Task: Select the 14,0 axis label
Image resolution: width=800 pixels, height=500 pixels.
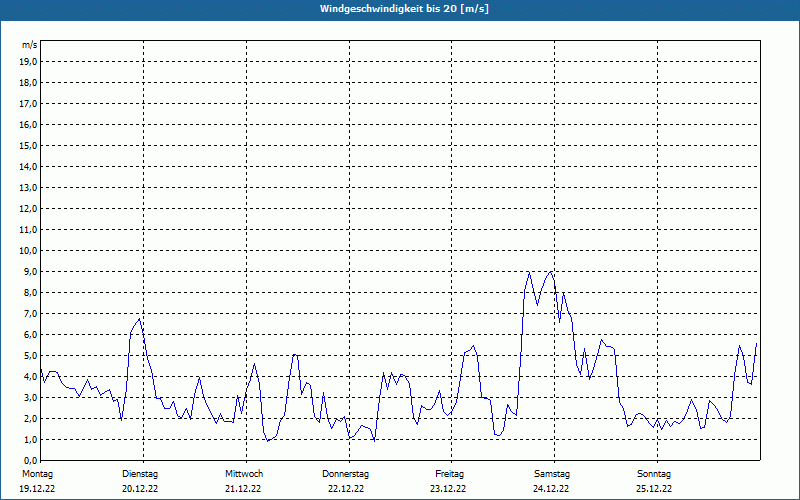Action: pyautogui.click(x=28, y=166)
